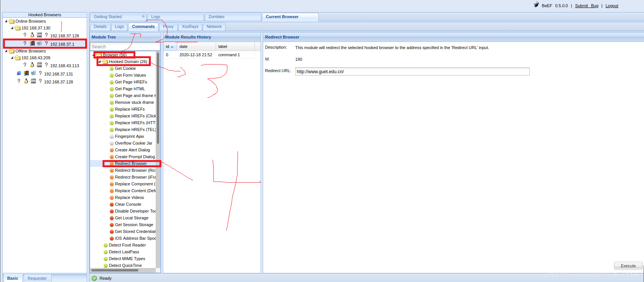
Task: Click the Module Tree search box
Action: (x=125, y=47)
